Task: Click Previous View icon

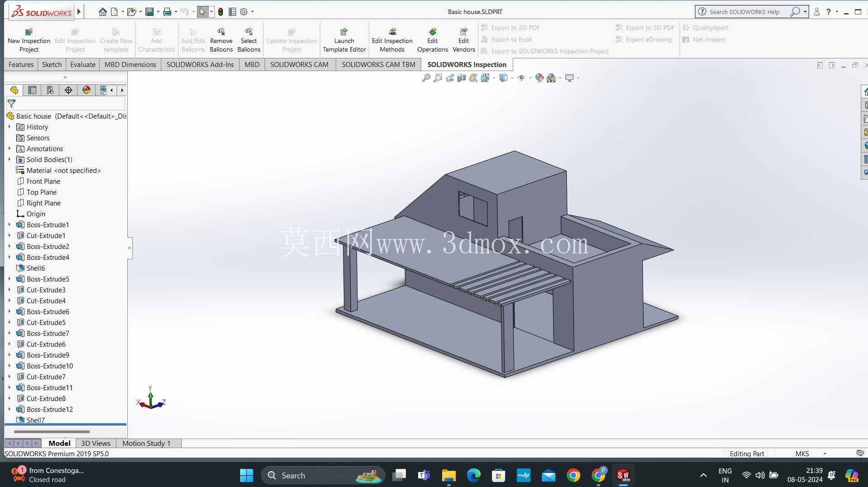Action: (450, 78)
